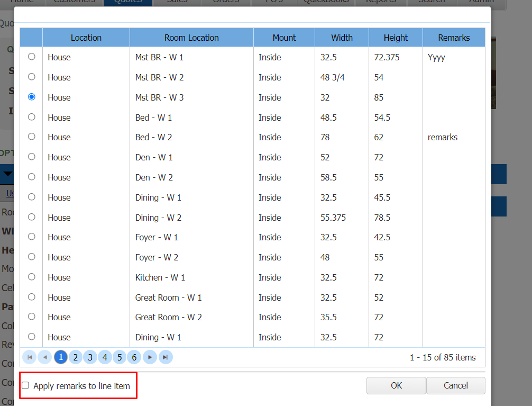Click the 'Den - W 2' room cell
Image resolution: width=532 pixels, height=406 pixels.
click(x=191, y=178)
